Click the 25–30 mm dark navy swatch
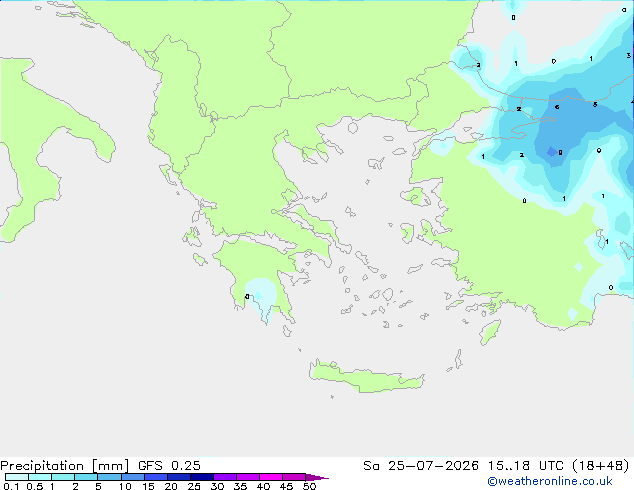 (202, 477)
